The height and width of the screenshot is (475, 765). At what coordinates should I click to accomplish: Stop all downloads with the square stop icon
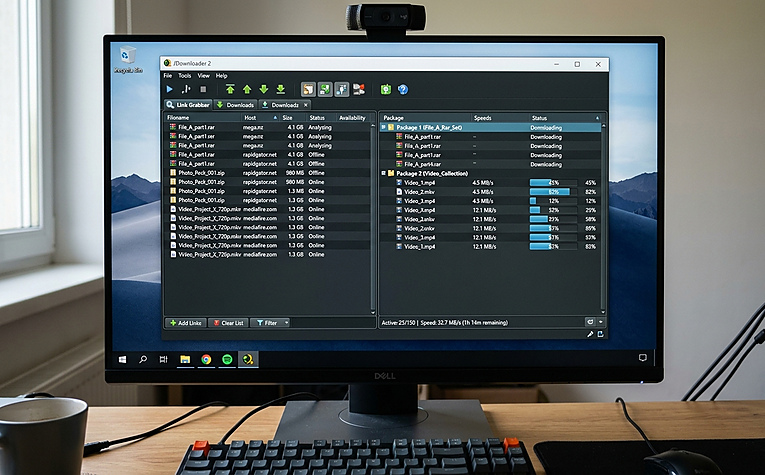coord(203,89)
